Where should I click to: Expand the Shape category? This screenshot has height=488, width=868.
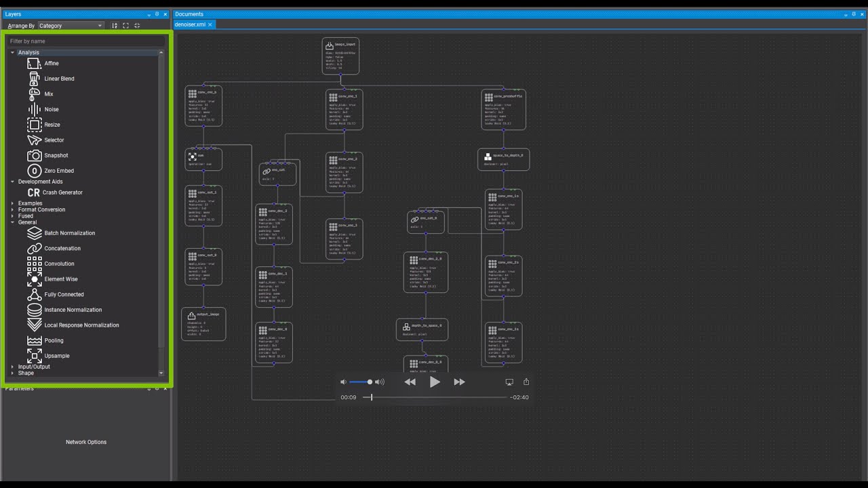click(x=12, y=373)
